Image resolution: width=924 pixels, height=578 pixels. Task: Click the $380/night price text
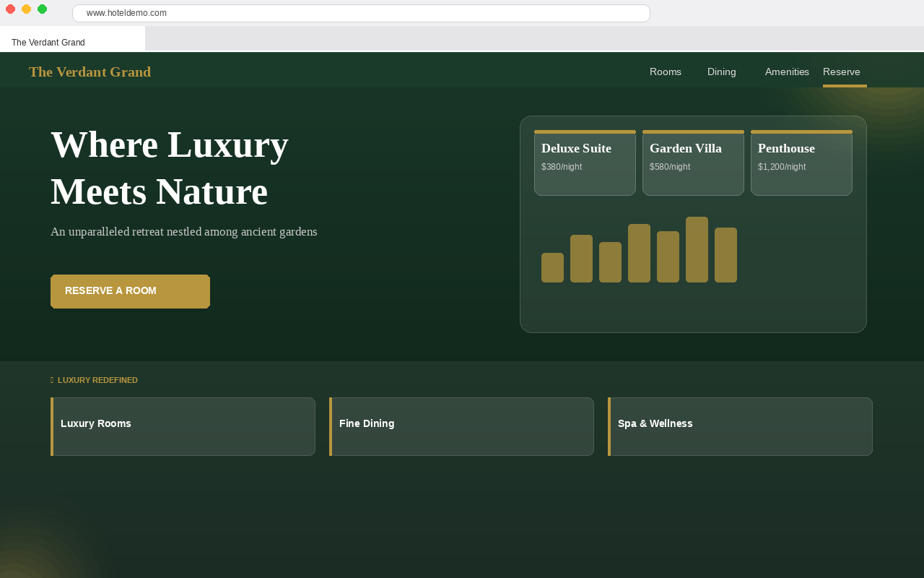pyautogui.click(x=562, y=167)
